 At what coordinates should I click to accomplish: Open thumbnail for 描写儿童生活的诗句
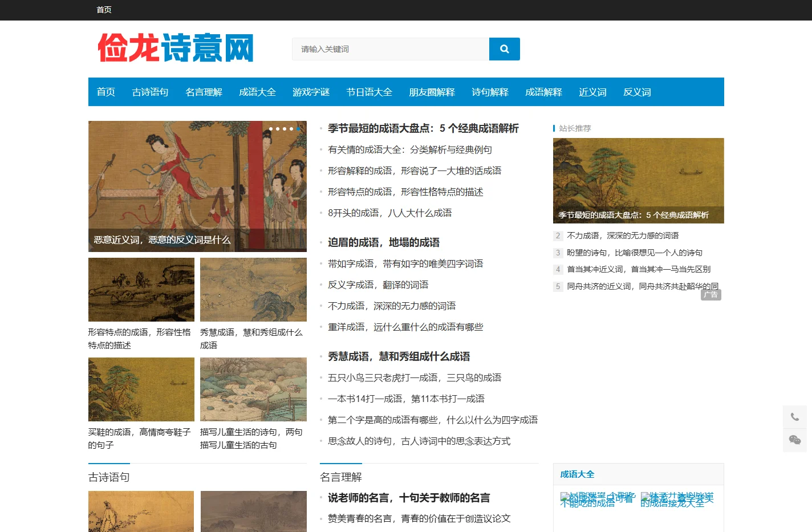(x=253, y=389)
